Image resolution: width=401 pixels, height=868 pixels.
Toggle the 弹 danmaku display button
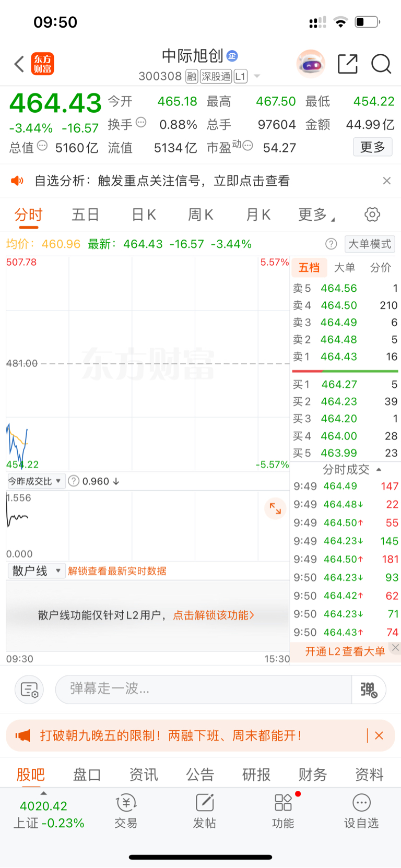tap(369, 689)
